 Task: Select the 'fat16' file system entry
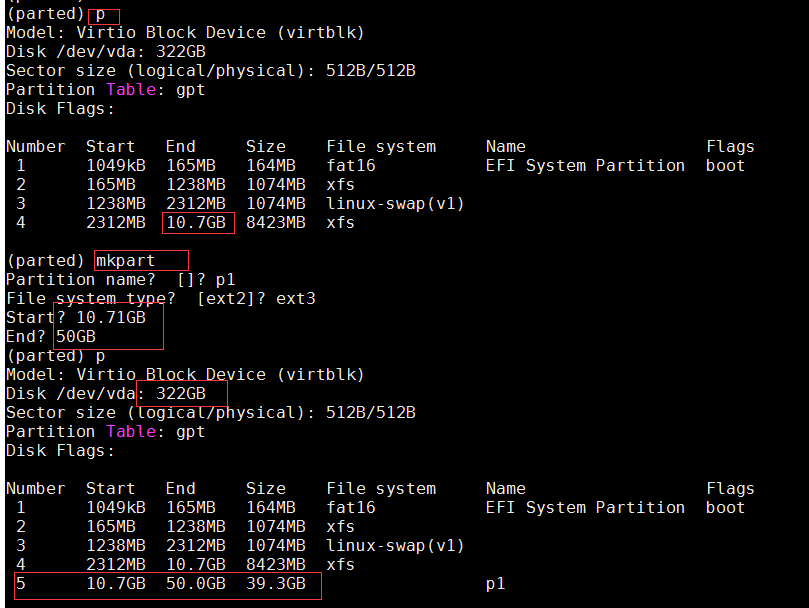[351, 165]
